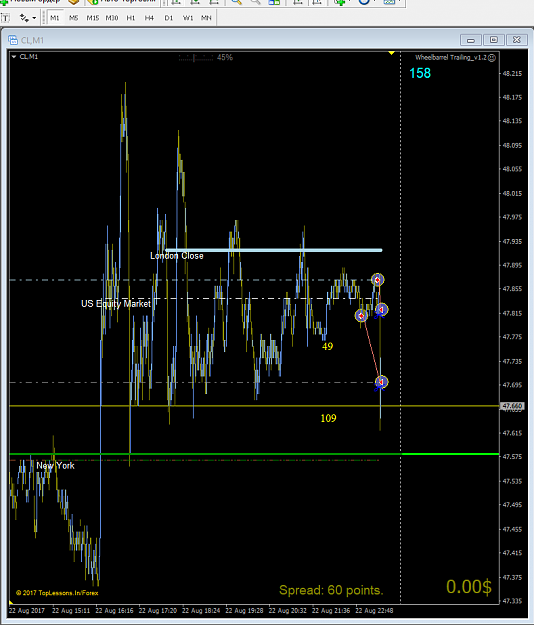Click the 22 Aug 20:32 time label
Viewport: 534px width, 625px height.
pos(288,611)
